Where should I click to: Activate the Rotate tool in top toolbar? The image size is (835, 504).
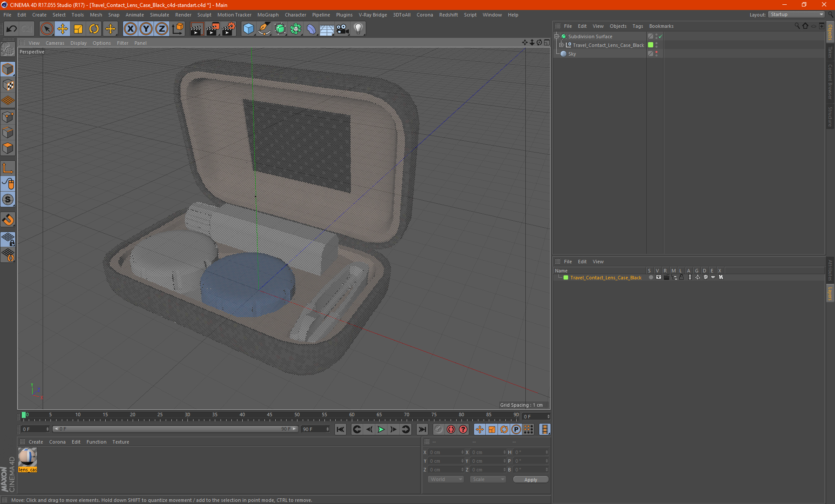coord(94,29)
